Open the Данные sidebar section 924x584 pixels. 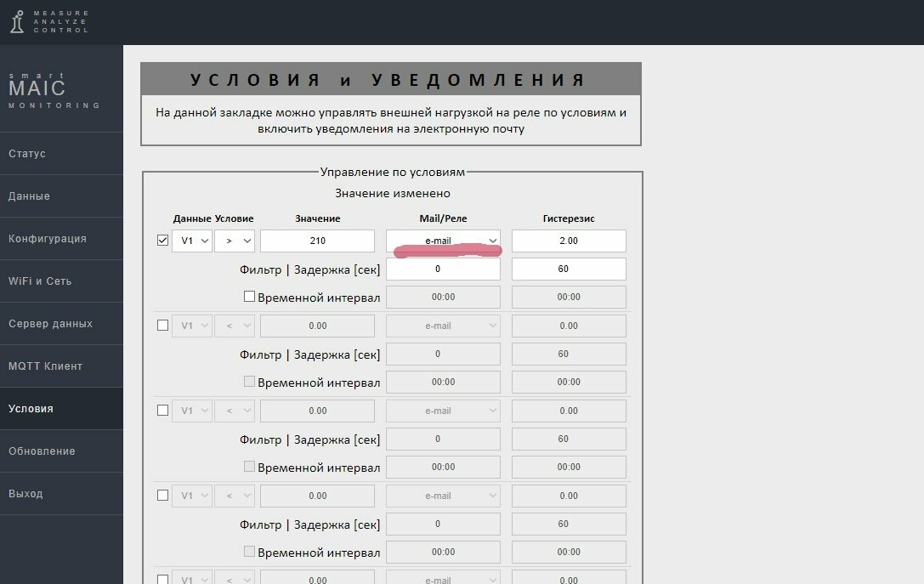(x=61, y=196)
